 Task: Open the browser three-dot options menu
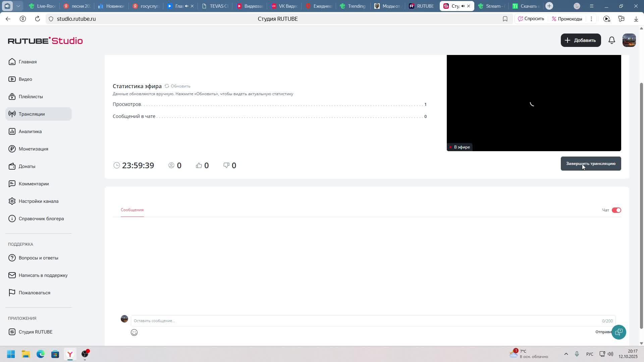591,19
